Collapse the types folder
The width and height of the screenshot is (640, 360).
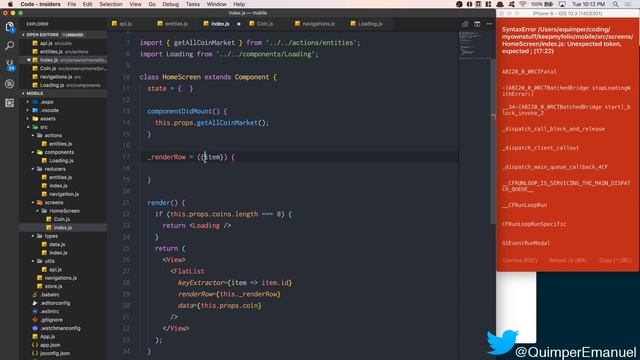tap(33, 236)
